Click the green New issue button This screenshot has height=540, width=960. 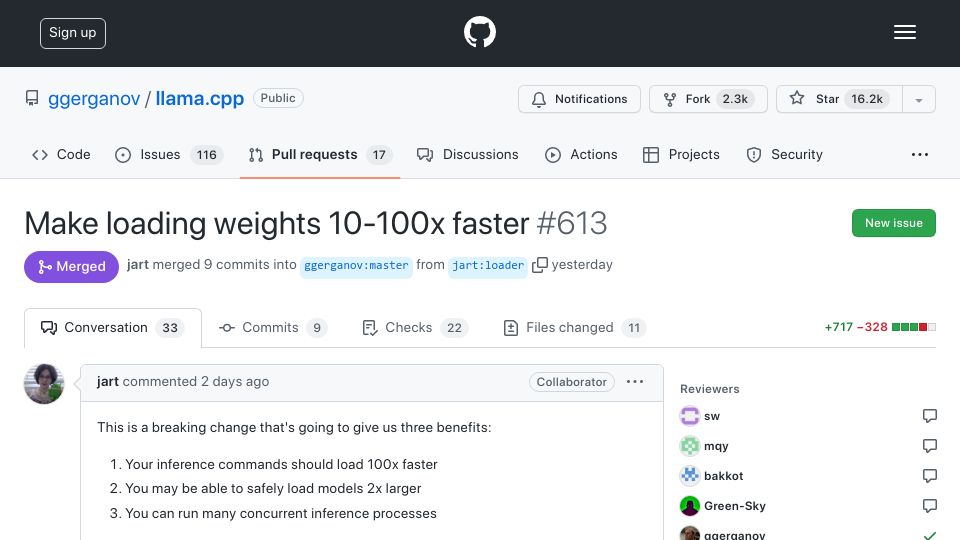click(893, 223)
